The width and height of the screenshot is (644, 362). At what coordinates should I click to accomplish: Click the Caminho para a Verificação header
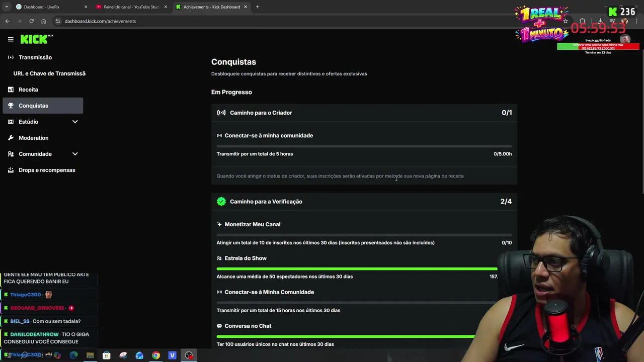click(364, 202)
